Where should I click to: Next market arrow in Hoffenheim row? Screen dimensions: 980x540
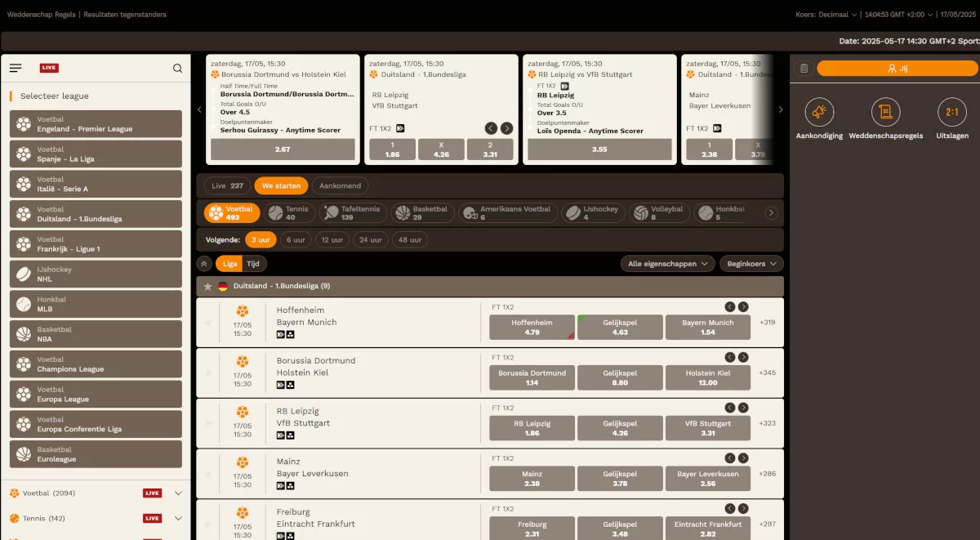(743, 307)
